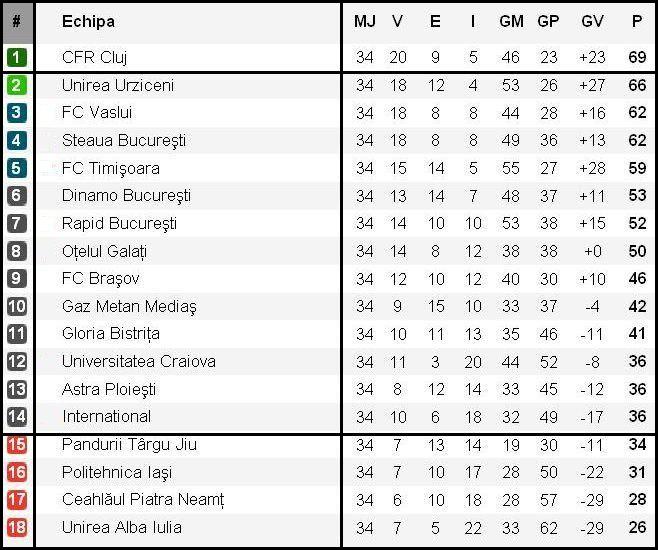Click the Echipa column header
The image size is (658, 550).
(x=88, y=21)
